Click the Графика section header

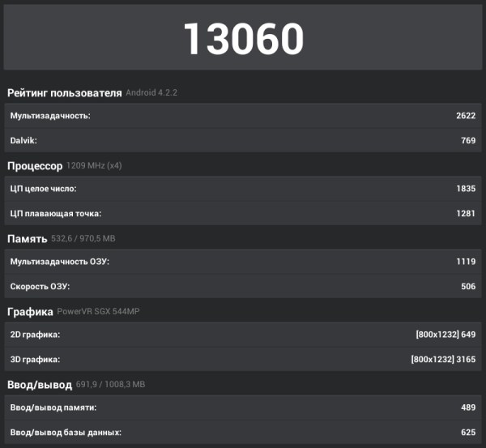click(x=30, y=312)
